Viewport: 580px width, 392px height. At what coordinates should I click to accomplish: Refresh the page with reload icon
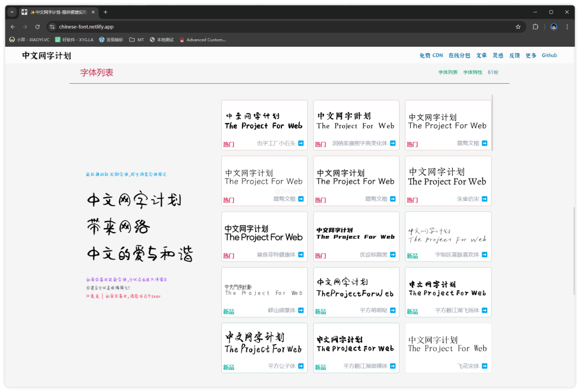tap(37, 26)
